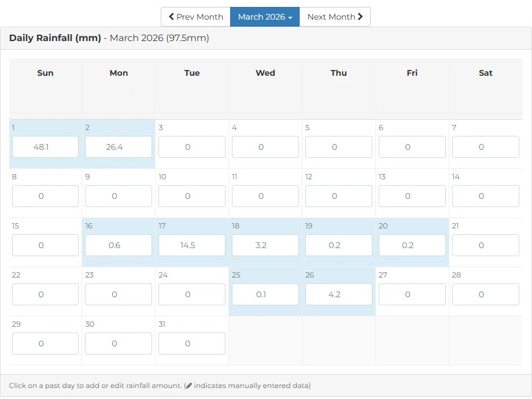Select rainfall input for March 13

click(x=412, y=196)
